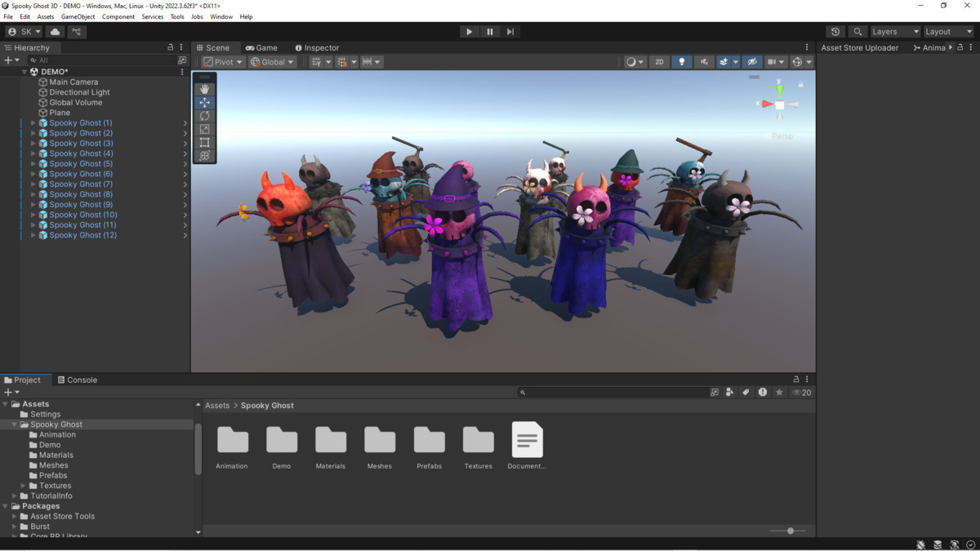Viewport: 980px width, 551px height.
Task: Select the Rect tool
Action: pos(205,142)
